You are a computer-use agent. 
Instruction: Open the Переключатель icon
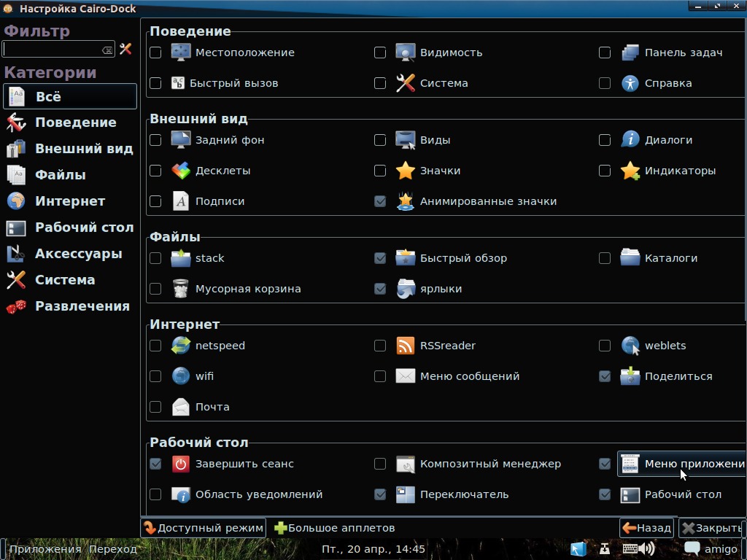click(406, 494)
